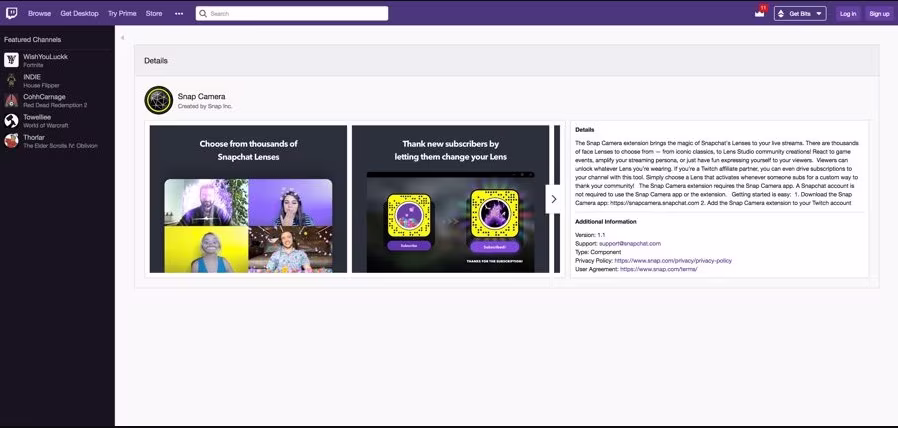The width and height of the screenshot is (898, 428).
Task: Collapse the Featured Channels sidebar arrow
Action: click(123, 38)
